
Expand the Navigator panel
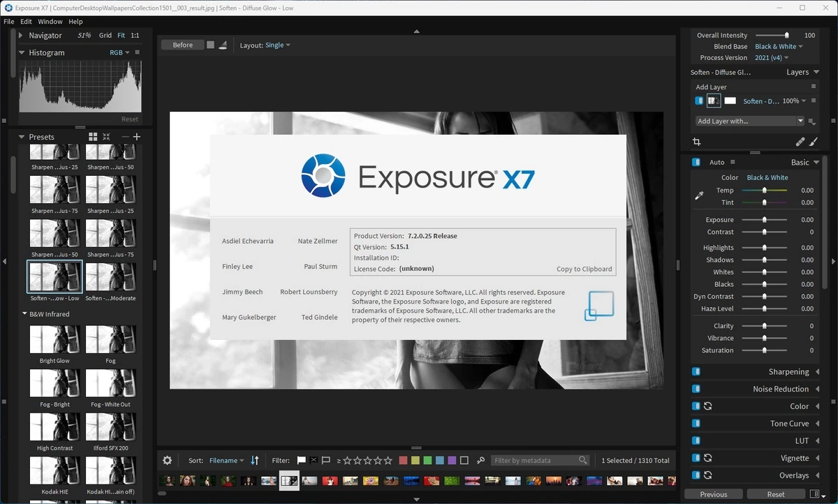(x=21, y=35)
